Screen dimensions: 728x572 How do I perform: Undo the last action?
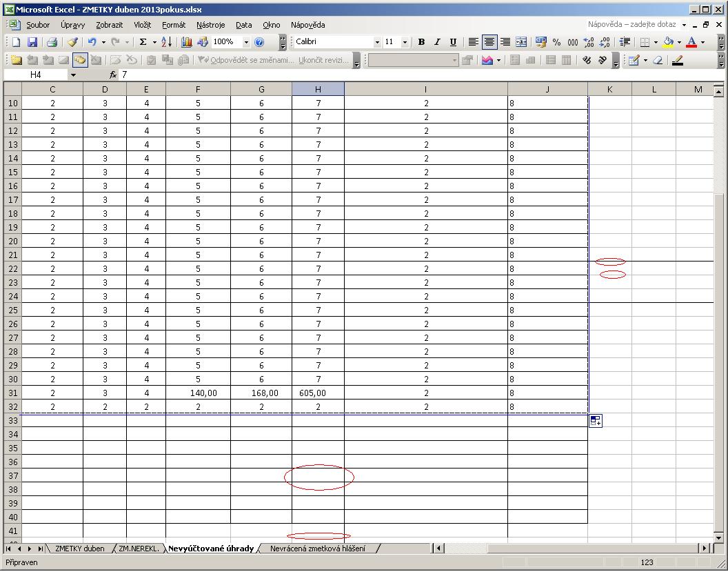[92, 42]
